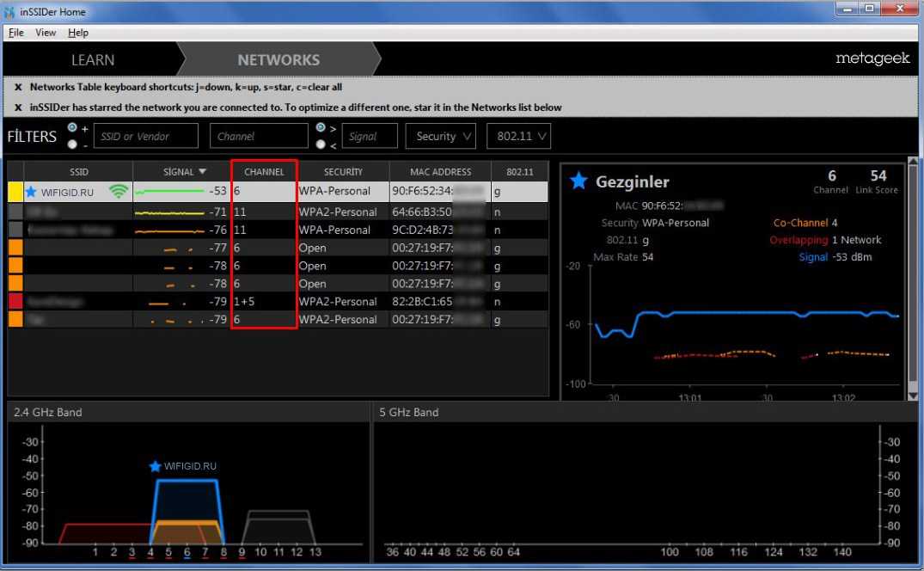Switch to the LEARN tab
924x571 pixels.
(93, 60)
